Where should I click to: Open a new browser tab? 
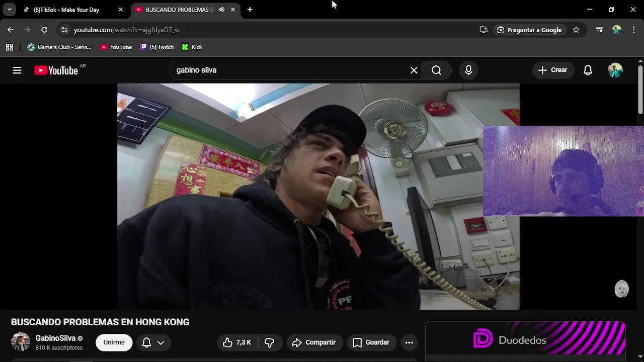click(x=250, y=10)
